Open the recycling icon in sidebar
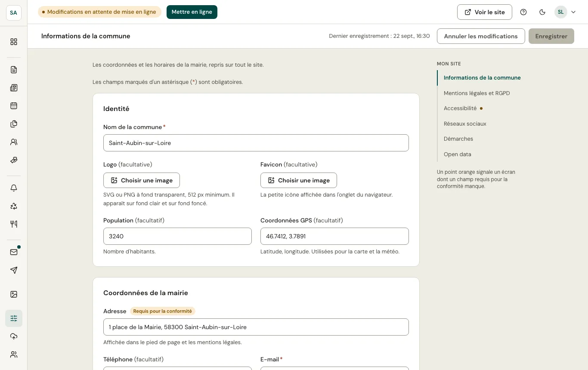 click(14, 206)
